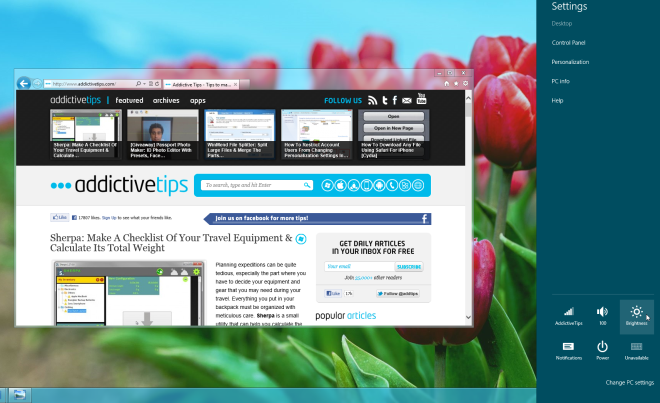Toggle compatibility view icon in address bar
Viewport: 660px width, 403px height.
tap(151, 84)
